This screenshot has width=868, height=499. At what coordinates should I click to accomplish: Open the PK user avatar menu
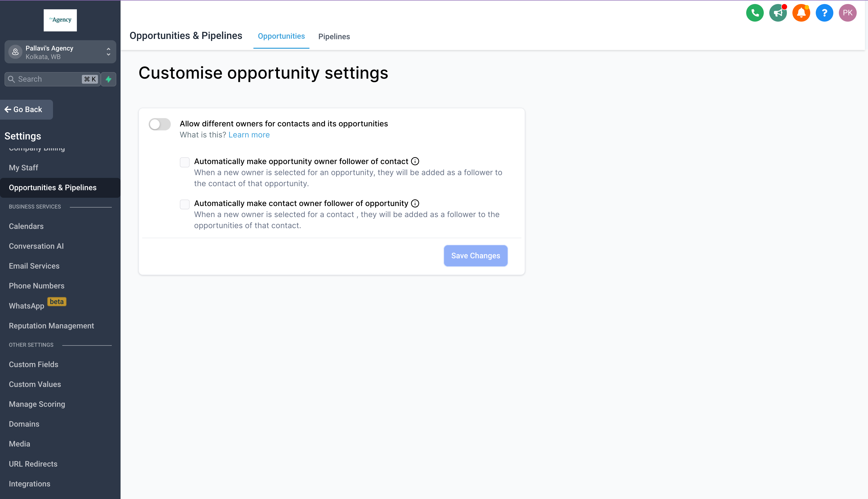coord(847,13)
